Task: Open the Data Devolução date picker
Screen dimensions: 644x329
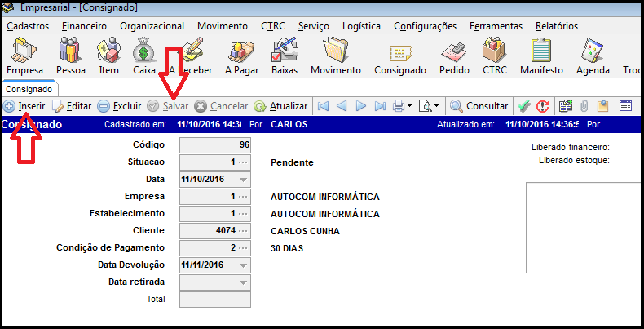Action: 243,265
